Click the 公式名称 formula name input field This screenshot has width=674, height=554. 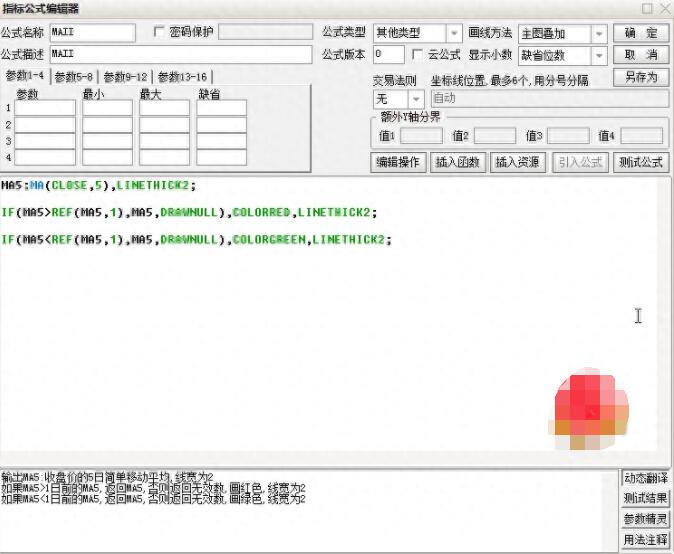point(91,33)
